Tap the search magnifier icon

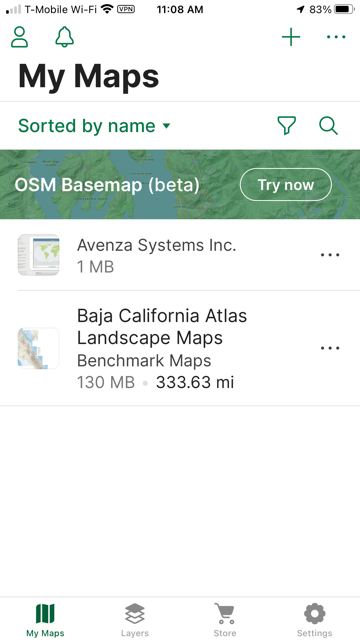[329, 125]
